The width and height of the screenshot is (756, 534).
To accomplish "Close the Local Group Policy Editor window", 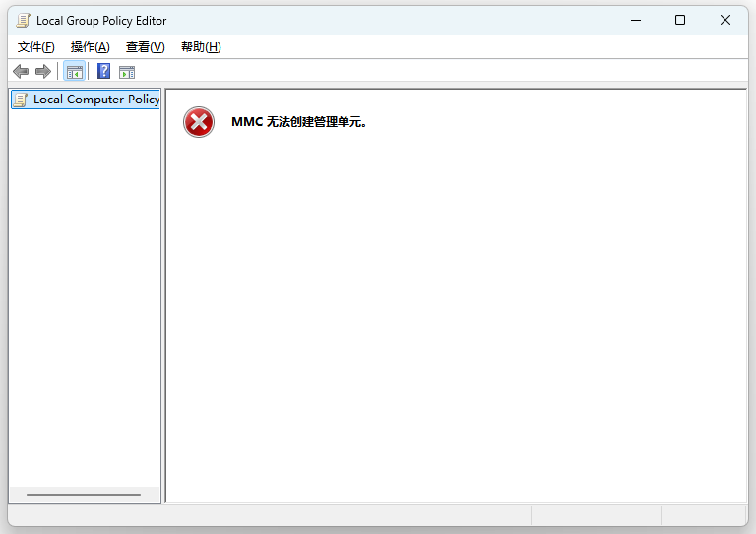I will (x=725, y=21).
